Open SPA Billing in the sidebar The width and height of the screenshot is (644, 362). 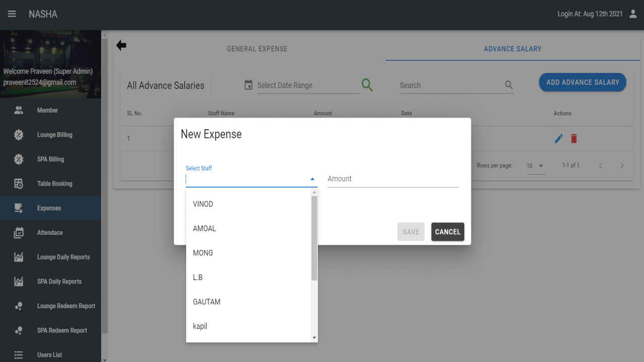click(50, 159)
